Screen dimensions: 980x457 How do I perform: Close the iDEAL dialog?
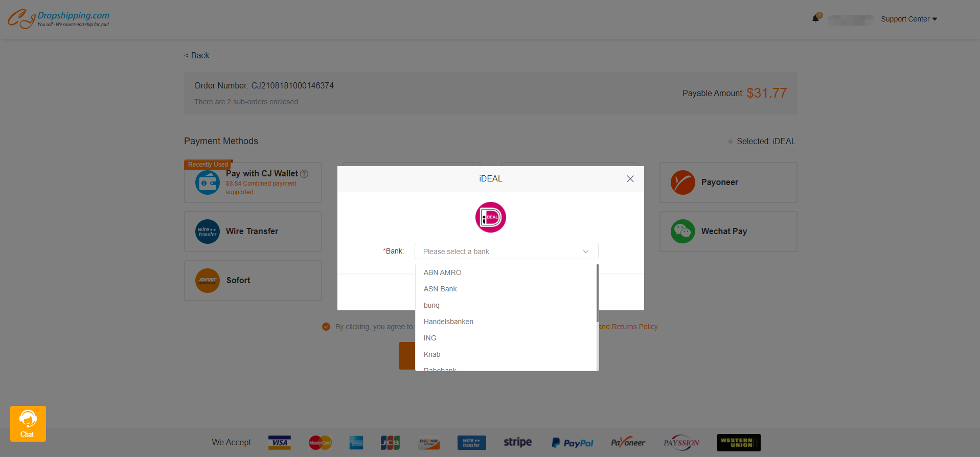(630, 179)
